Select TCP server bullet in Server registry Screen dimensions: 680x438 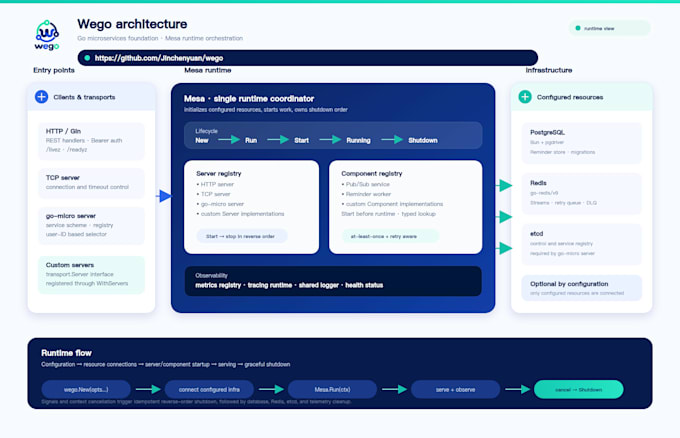pos(213,194)
